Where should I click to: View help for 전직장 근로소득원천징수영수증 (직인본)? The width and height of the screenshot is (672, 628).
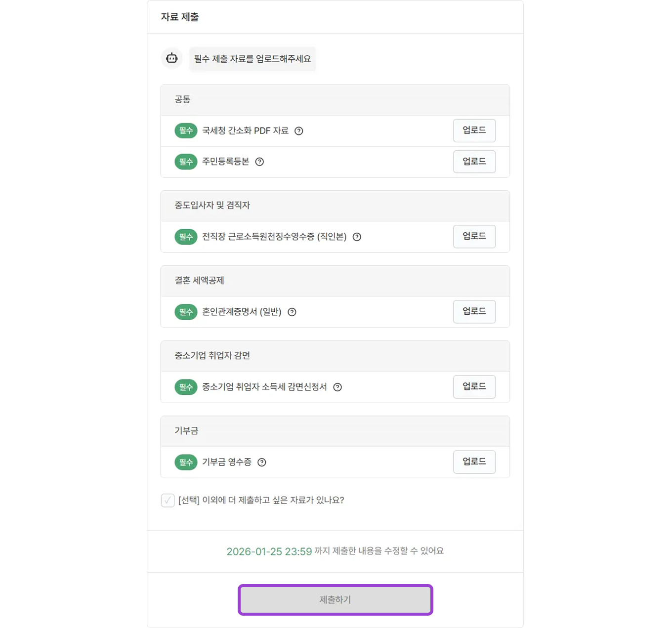357,237
